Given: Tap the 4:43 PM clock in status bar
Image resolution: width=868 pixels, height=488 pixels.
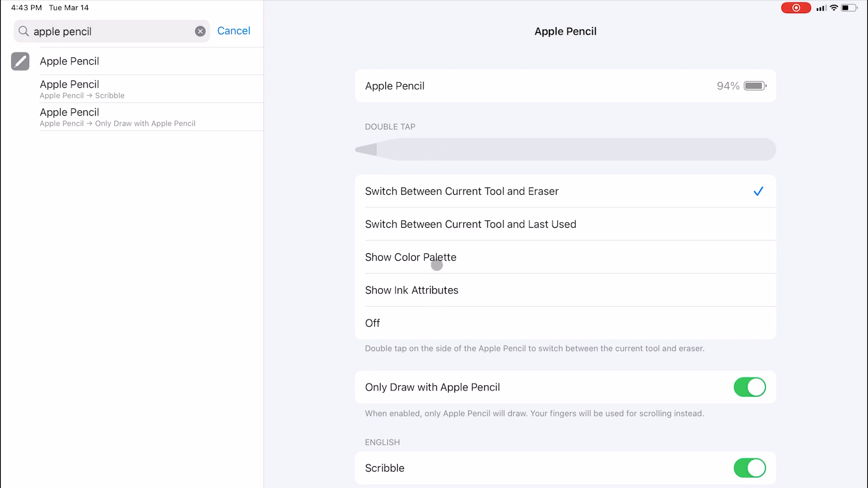Looking at the screenshot, I should click(x=26, y=8).
